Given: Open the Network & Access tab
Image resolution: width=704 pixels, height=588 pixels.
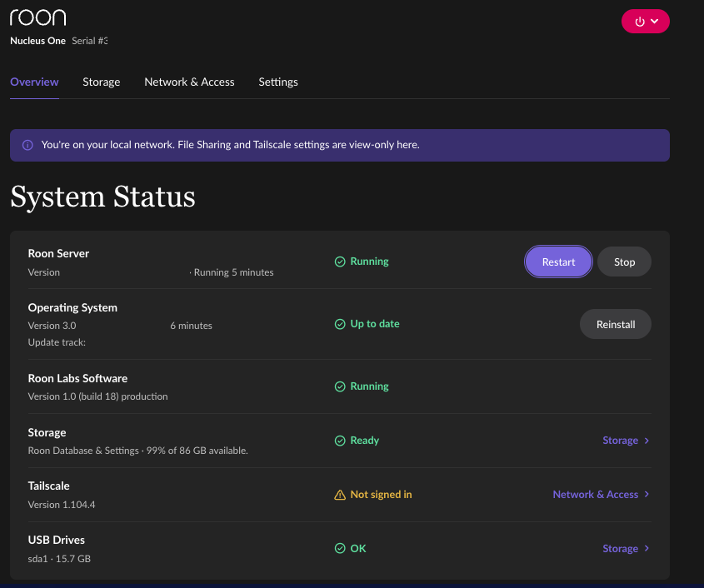Looking at the screenshot, I should (189, 82).
